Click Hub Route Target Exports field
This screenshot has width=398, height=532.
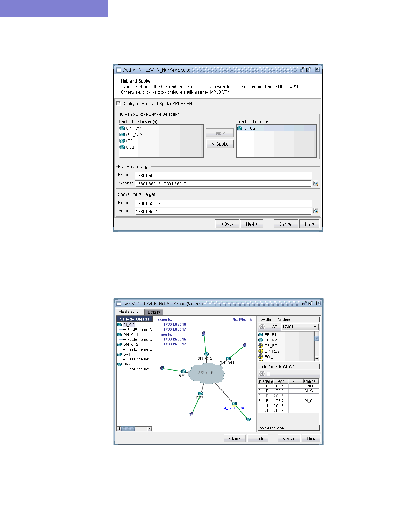(x=223, y=175)
